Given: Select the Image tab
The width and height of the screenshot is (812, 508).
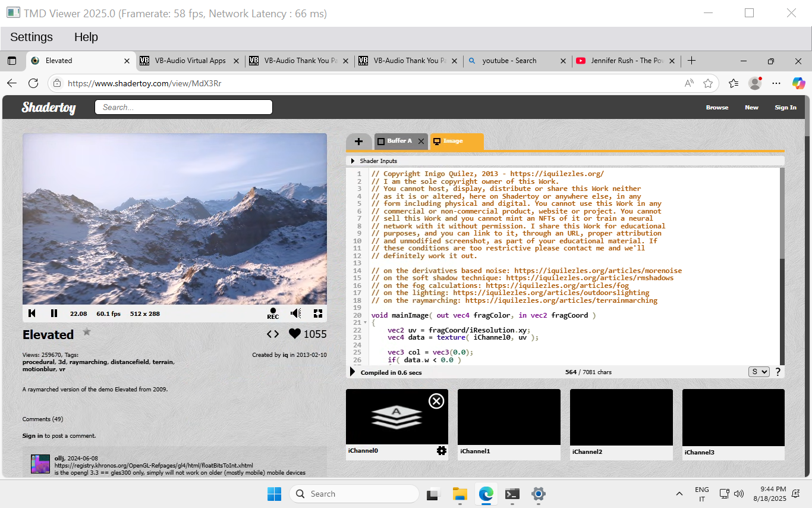Looking at the screenshot, I should click(457, 141).
